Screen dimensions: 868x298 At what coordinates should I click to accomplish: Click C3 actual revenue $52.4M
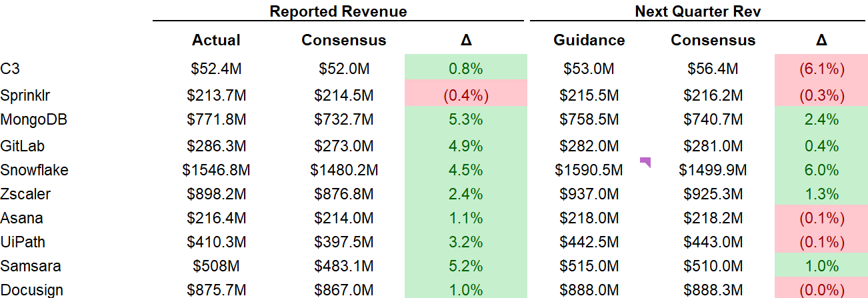coord(216,69)
